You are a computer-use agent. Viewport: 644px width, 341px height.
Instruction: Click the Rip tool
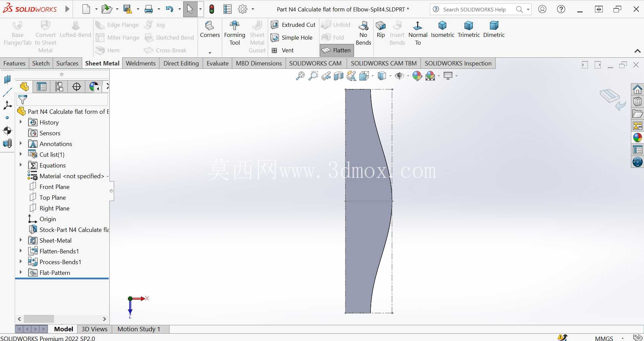(381, 29)
